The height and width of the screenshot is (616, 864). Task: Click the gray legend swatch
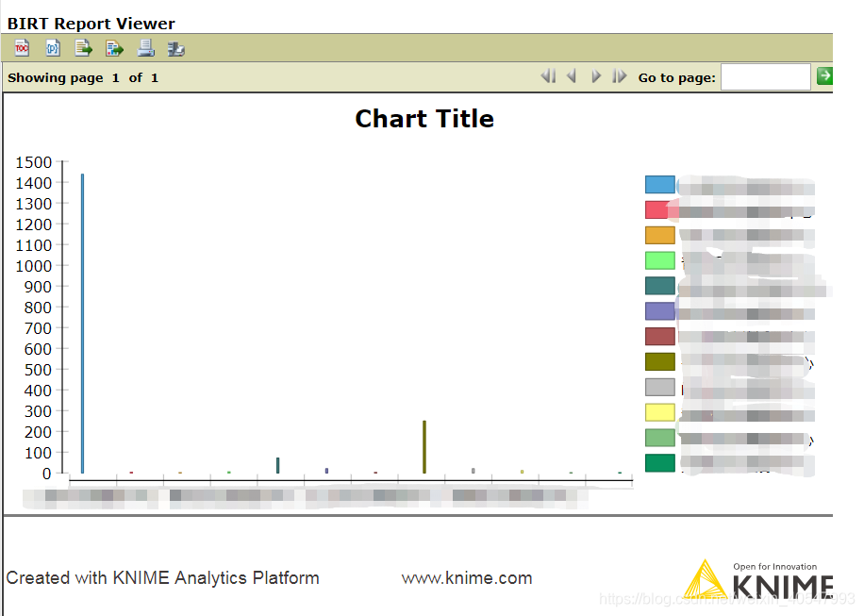pyautogui.click(x=660, y=388)
